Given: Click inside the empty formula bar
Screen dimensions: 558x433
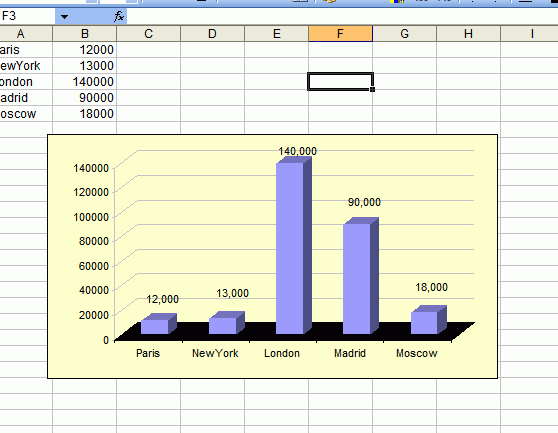Looking at the screenshot, I should pyautogui.click(x=342, y=16).
